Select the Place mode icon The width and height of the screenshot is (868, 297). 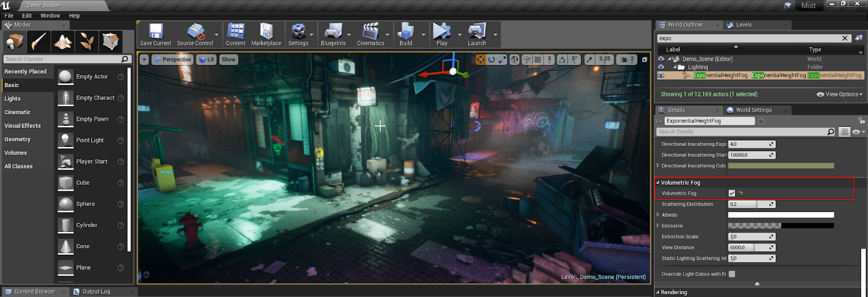(x=15, y=41)
